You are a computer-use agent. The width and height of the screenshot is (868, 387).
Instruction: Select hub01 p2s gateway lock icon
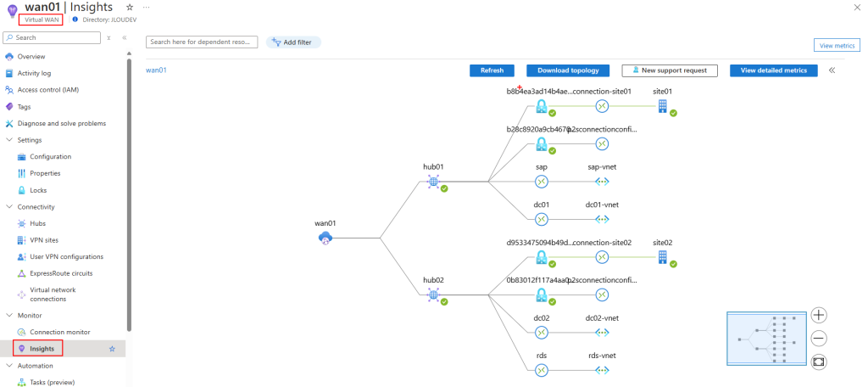pos(542,144)
